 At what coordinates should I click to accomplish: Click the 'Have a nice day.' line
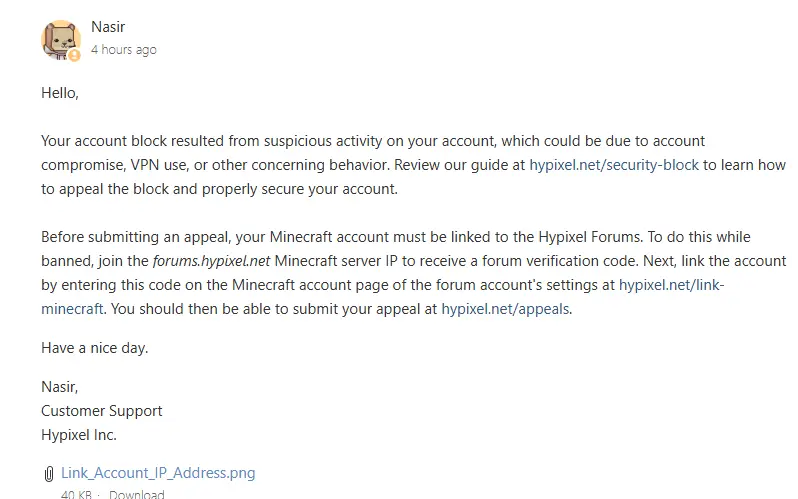(x=95, y=348)
